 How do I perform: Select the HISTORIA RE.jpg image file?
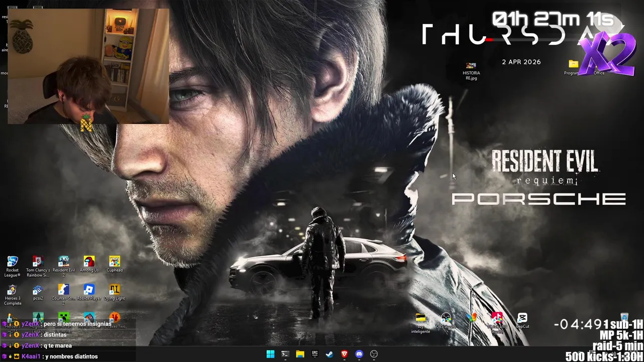(x=471, y=71)
